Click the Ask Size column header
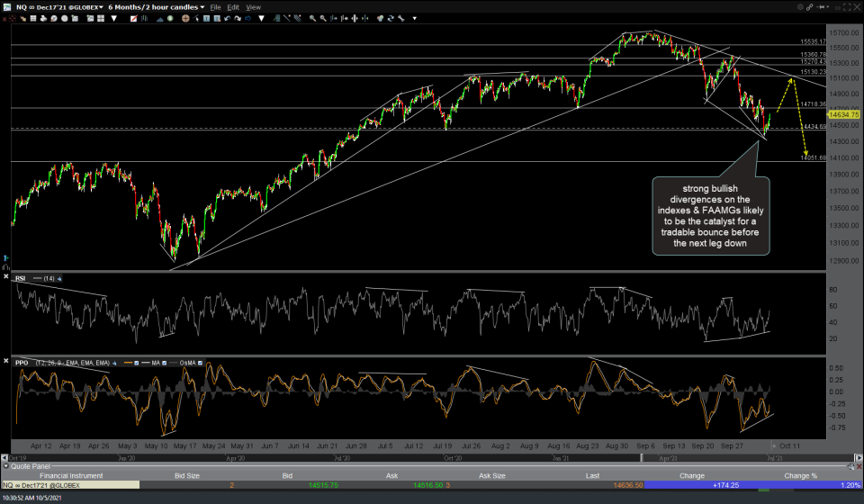864x504 pixels. (492, 475)
